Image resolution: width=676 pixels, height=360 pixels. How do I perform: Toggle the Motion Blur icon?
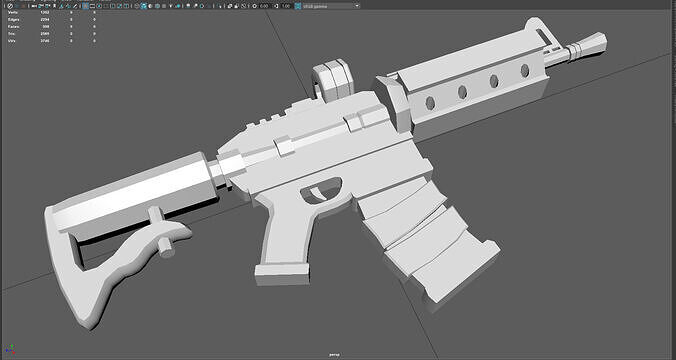195,6
